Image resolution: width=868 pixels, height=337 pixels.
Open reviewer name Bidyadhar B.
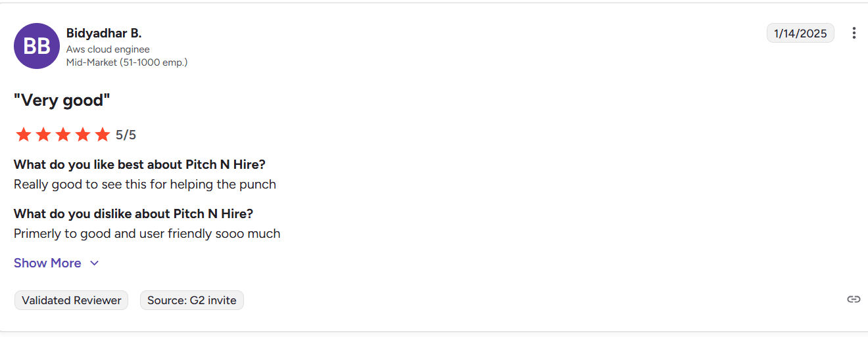pyautogui.click(x=104, y=33)
